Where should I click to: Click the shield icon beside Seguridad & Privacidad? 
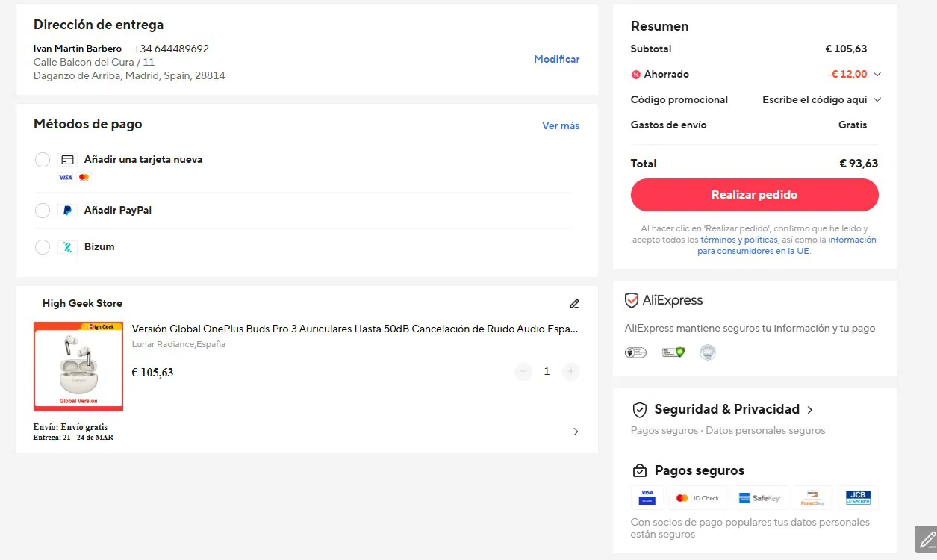[x=639, y=410]
